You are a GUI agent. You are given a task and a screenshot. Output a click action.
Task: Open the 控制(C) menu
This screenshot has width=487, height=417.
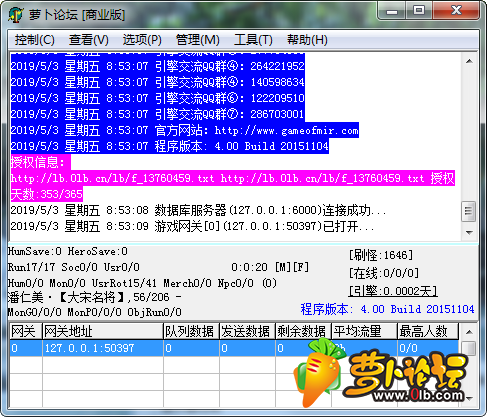(34, 40)
